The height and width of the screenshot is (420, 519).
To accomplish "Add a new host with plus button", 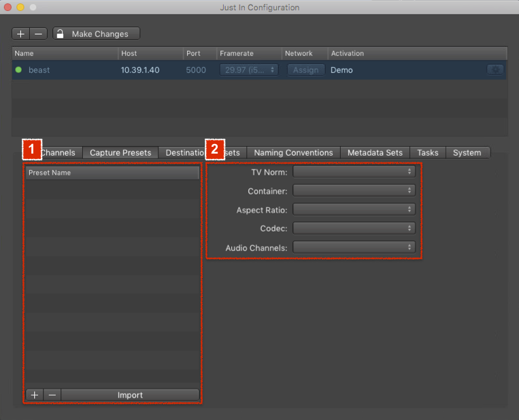I will pyautogui.click(x=20, y=34).
